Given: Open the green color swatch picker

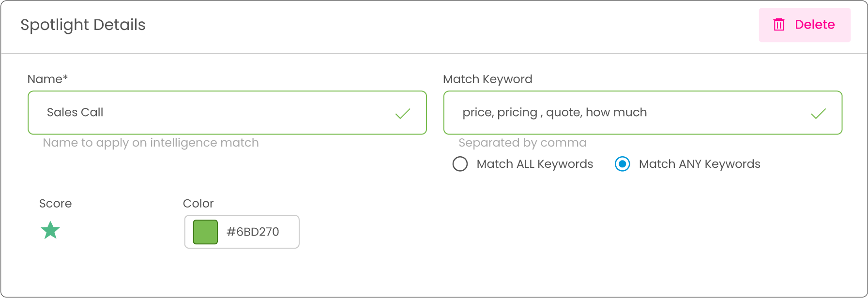Looking at the screenshot, I should pos(205,232).
